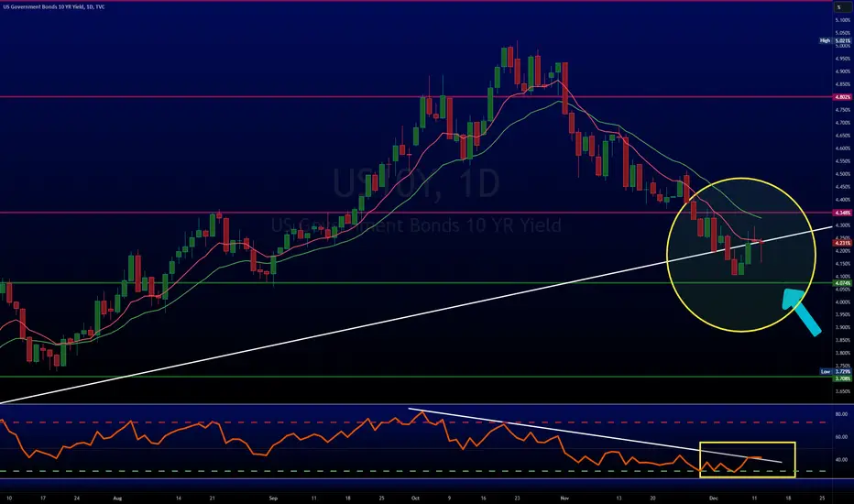Click the 4.000% mark on the price axis
Screen dimensions: 854x504
click(x=842, y=301)
